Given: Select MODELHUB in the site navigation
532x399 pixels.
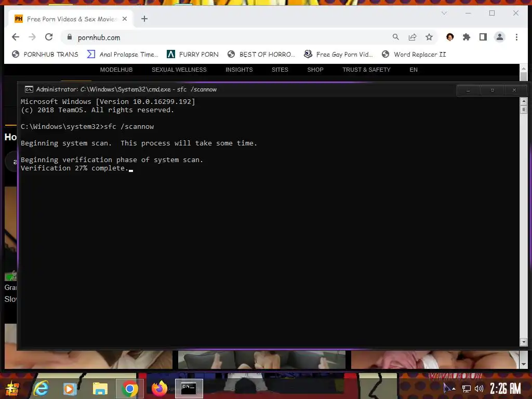Looking at the screenshot, I should [116, 70].
